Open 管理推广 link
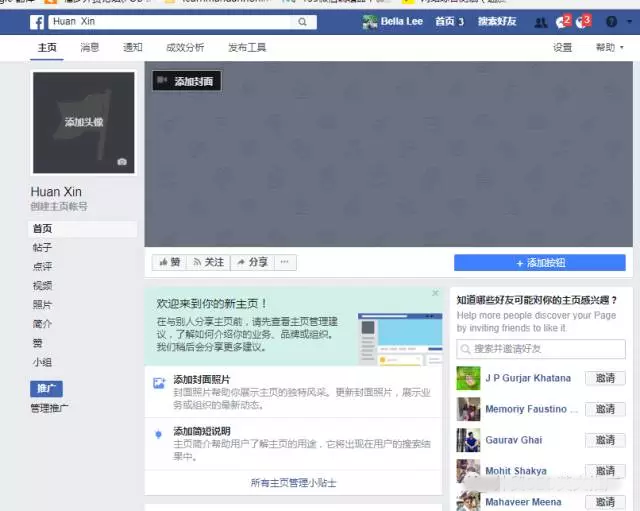Image resolution: width=640 pixels, height=511 pixels. point(49,408)
